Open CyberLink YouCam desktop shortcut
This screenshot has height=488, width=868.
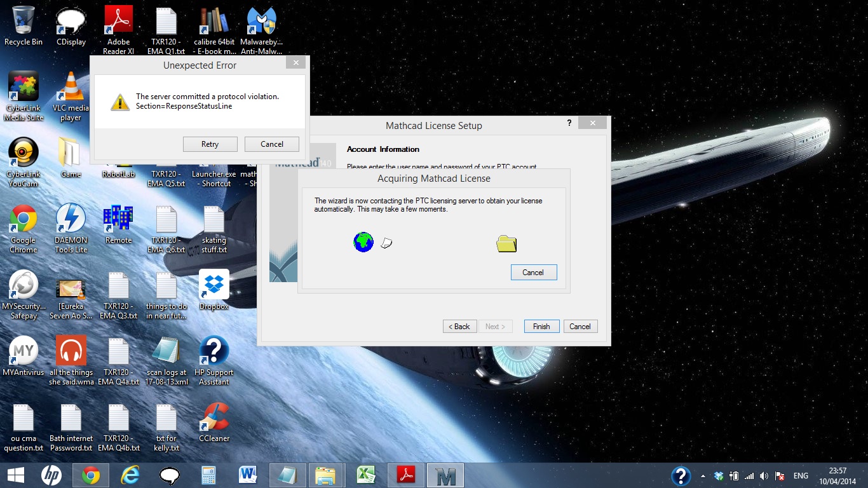[x=24, y=163]
